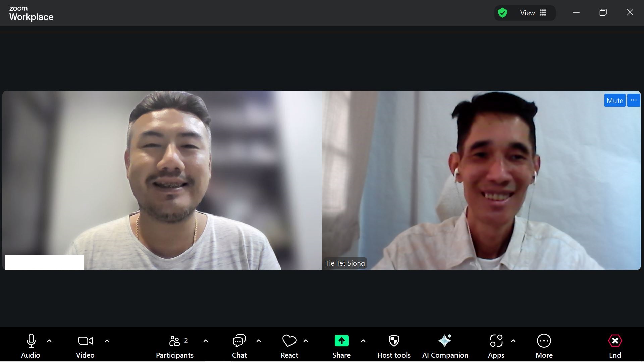The height and width of the screenshot is (362, 644).
Task: Toggle microphone with the Audio button
Action: click(x=31, y=341)
